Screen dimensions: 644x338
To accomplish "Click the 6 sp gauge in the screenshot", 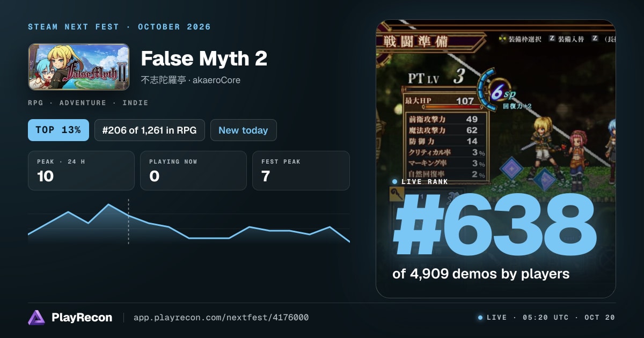I will coord(497,91).
